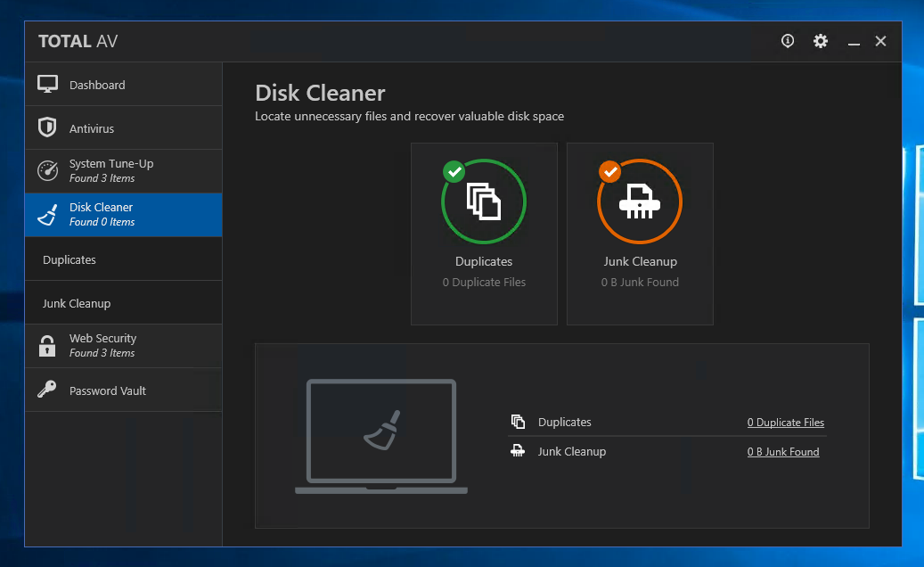Screen dimensions: 924x567
Task: Open Web Security section
Action: 124,346
